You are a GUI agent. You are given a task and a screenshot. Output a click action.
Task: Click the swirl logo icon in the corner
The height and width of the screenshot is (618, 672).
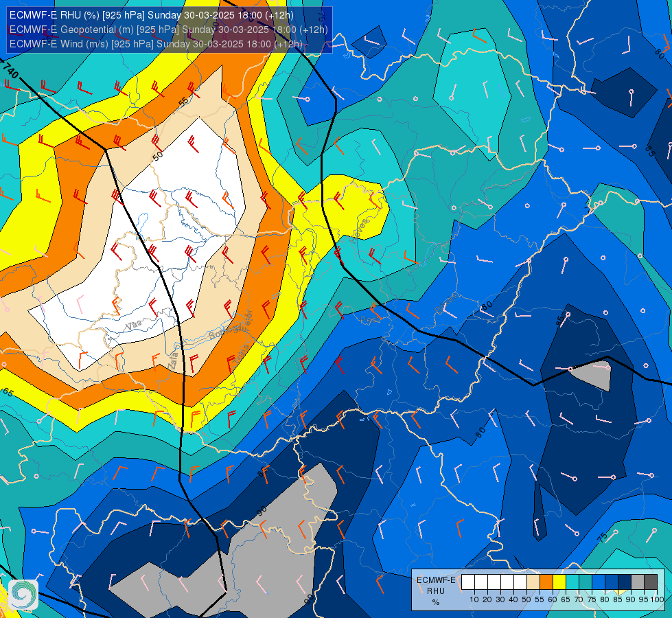tap(23, 595)
